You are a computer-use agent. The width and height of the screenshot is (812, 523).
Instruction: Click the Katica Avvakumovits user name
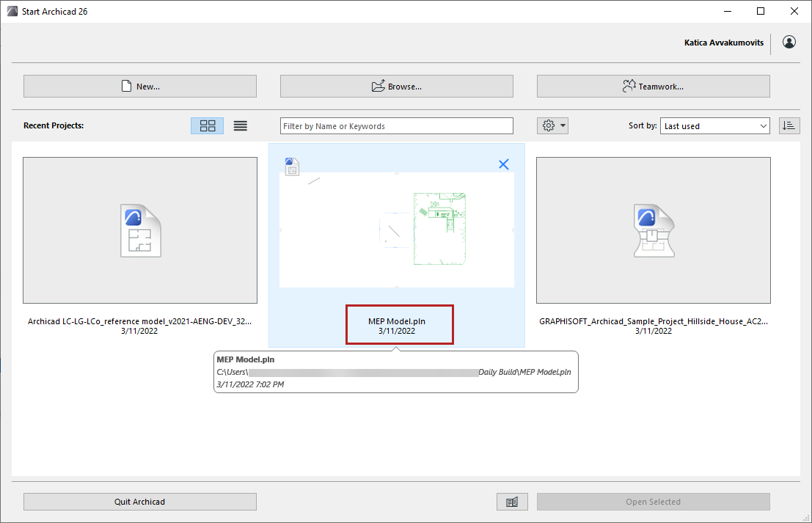[723, 43]
